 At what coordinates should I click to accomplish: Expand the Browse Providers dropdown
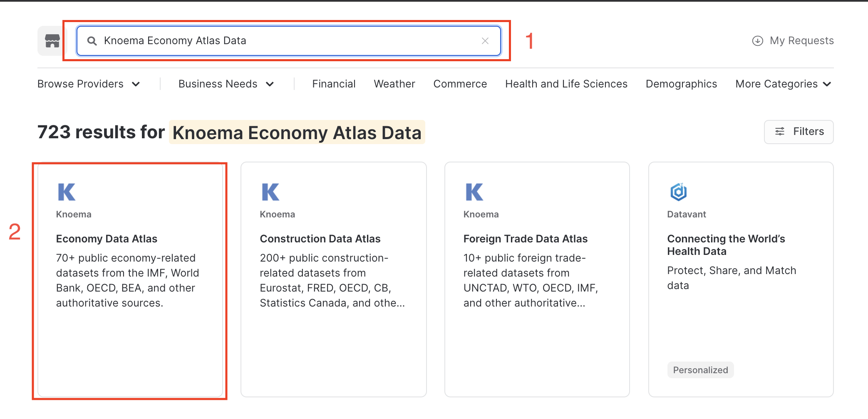(88, 84)
